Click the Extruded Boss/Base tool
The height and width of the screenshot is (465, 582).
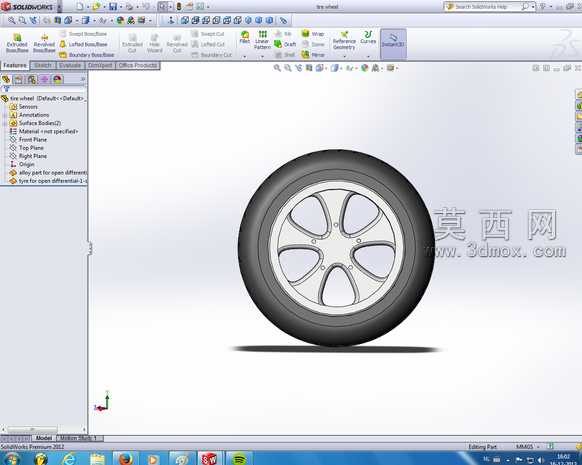pyautogui.click(x=17, y=43)
